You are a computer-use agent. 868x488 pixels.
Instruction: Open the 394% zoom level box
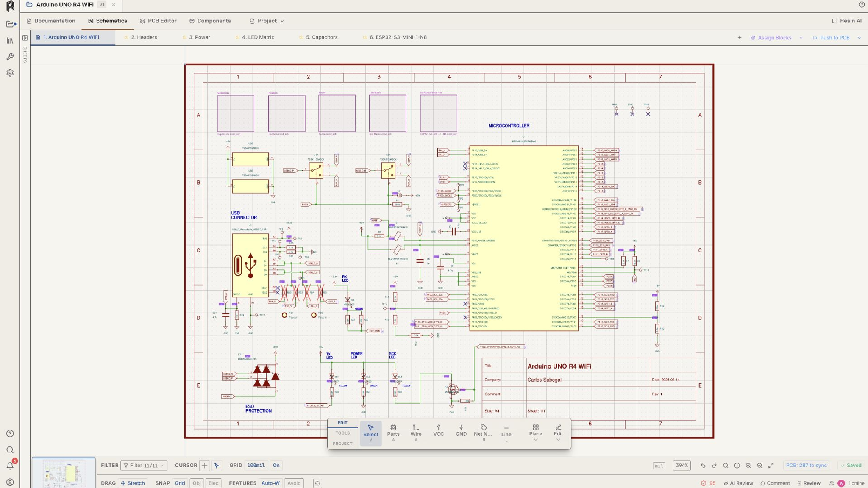tap(682, 466)
